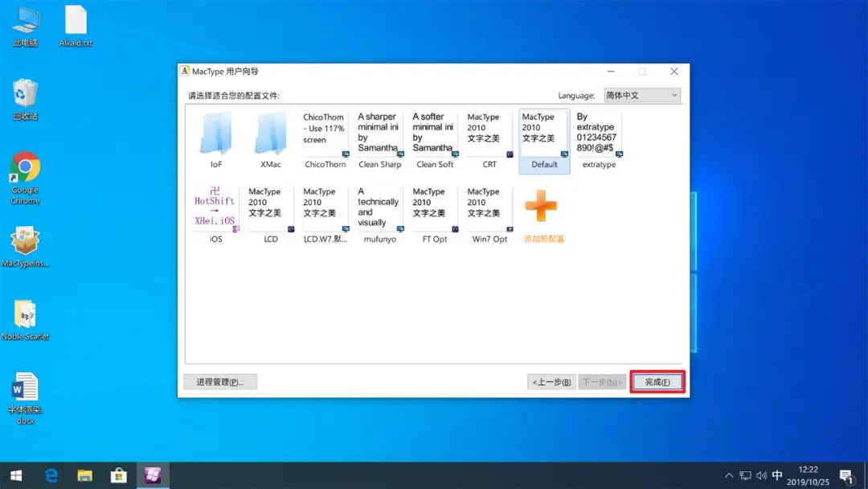Select the ChicoThorn 117% screen profile
Screen dimensions: 868x489
click(325, 137)
